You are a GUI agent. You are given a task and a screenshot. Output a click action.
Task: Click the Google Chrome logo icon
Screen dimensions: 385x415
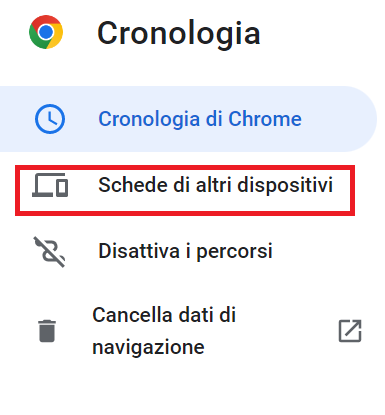point(46,32)
